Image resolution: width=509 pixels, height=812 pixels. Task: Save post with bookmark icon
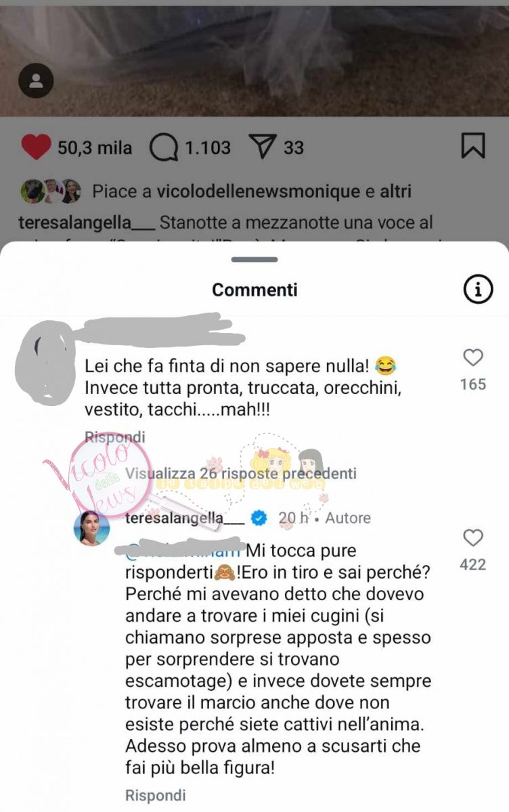tap(472, 145)
